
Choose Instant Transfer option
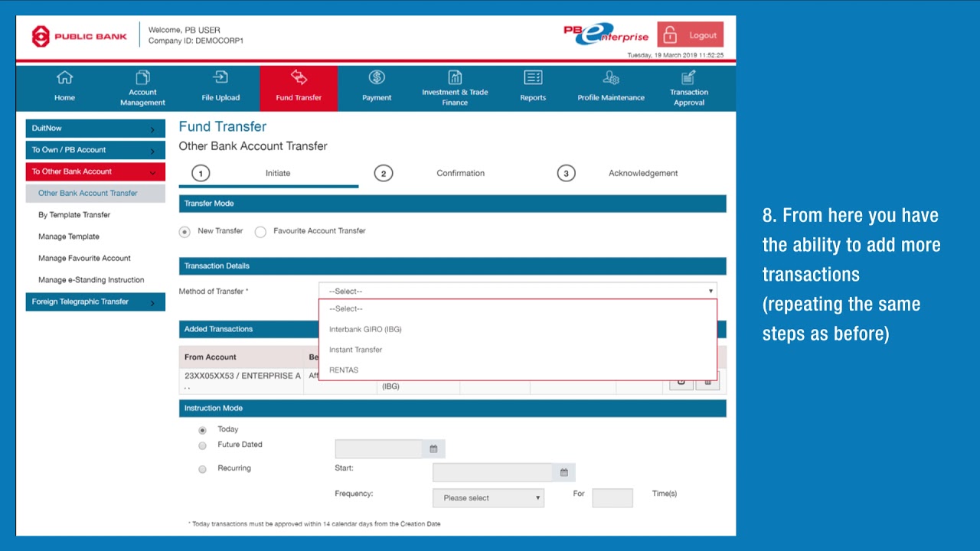click(x=518, y=350)
